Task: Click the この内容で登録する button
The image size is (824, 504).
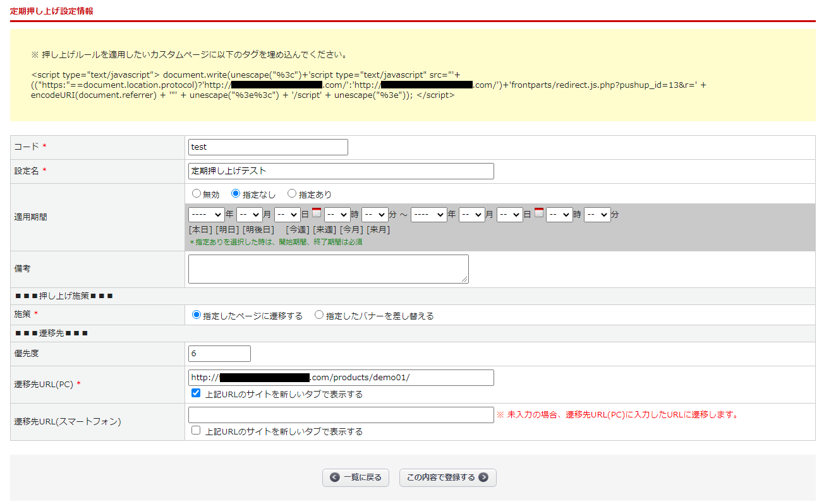Action: (447, 477)
